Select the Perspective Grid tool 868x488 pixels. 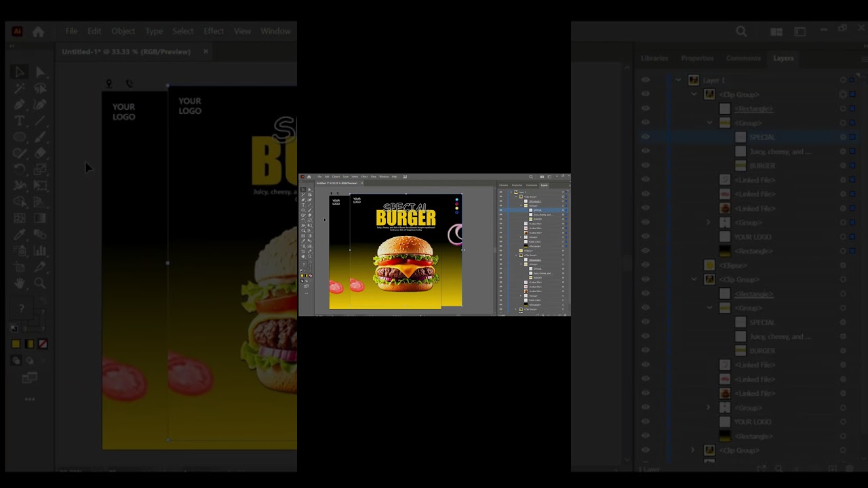40,202
